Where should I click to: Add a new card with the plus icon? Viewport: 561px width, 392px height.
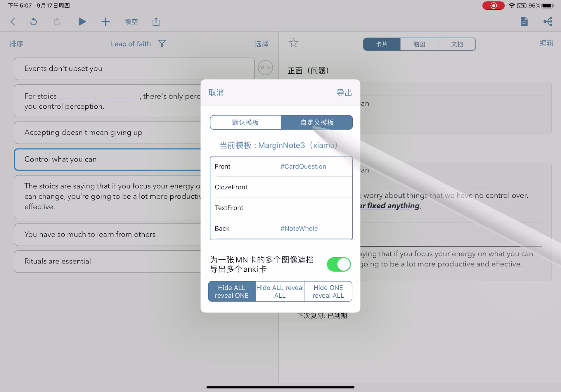pyautogui.click(x=105, y=21)
